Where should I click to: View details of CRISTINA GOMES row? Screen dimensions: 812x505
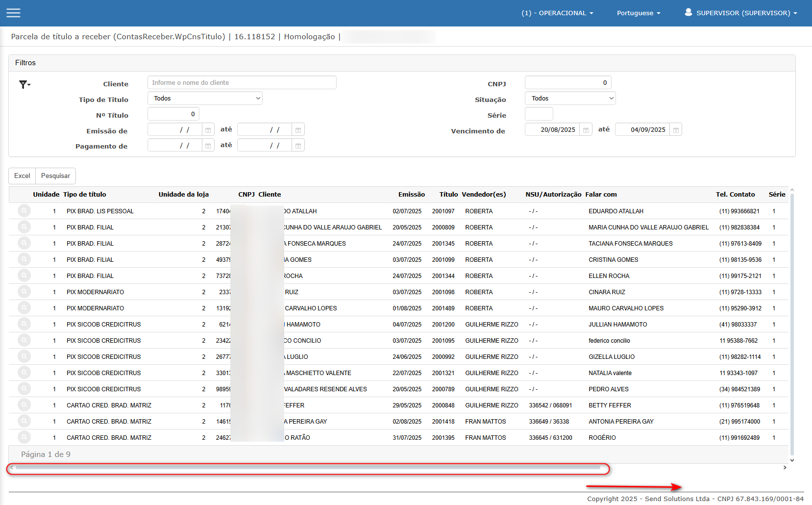[24, 259]
